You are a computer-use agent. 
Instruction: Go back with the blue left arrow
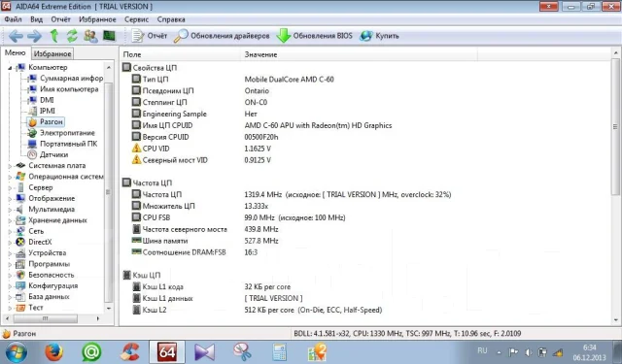(16, 36)
